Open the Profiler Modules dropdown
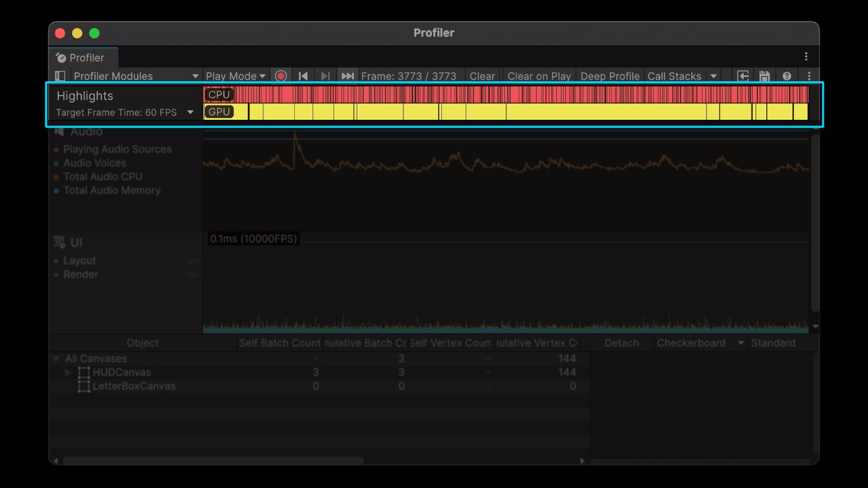 tap(136, 76)
